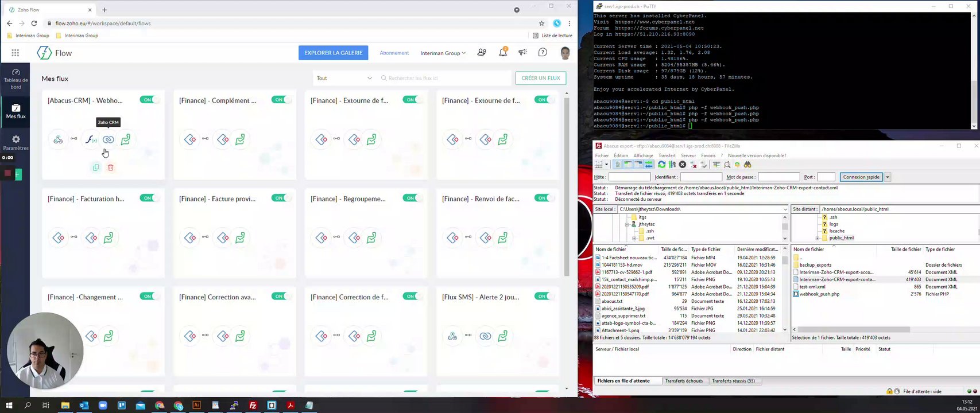Duplicate the Abacus-CRM flow using copy icon

tap(96, 167)
